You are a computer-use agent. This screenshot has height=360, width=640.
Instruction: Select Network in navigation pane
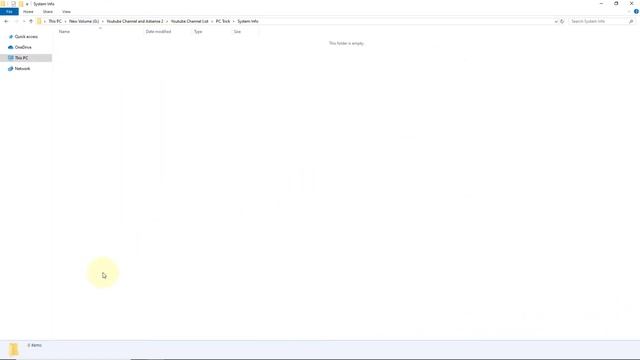(x=22, y=69)
